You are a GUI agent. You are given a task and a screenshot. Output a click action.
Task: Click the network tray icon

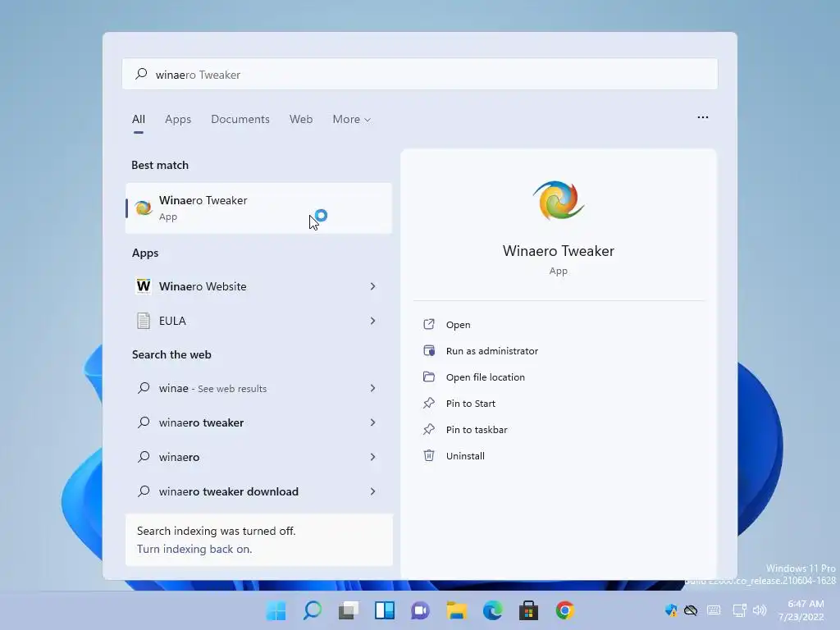click(x=739, y=610)
